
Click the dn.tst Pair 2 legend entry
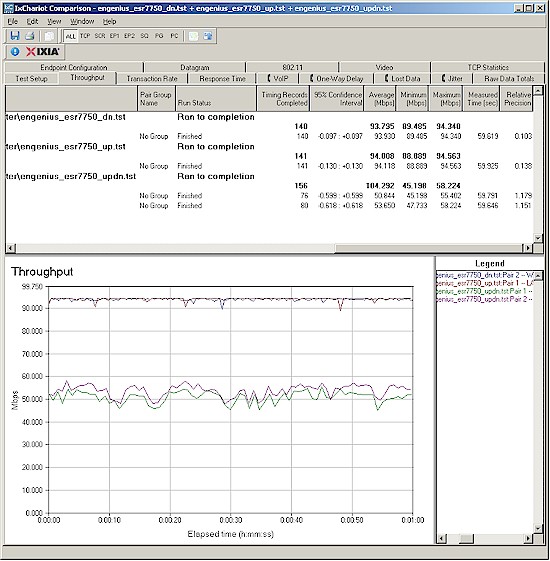point(485,275)
